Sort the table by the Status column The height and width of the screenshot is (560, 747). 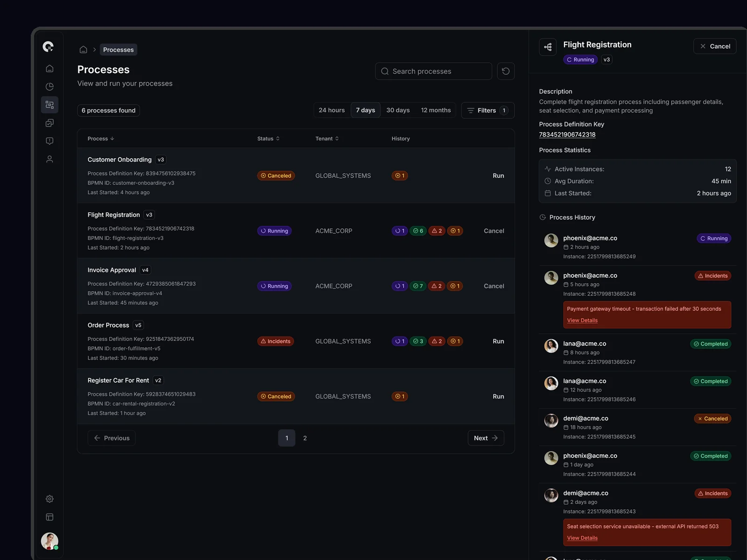click(268, 139)
